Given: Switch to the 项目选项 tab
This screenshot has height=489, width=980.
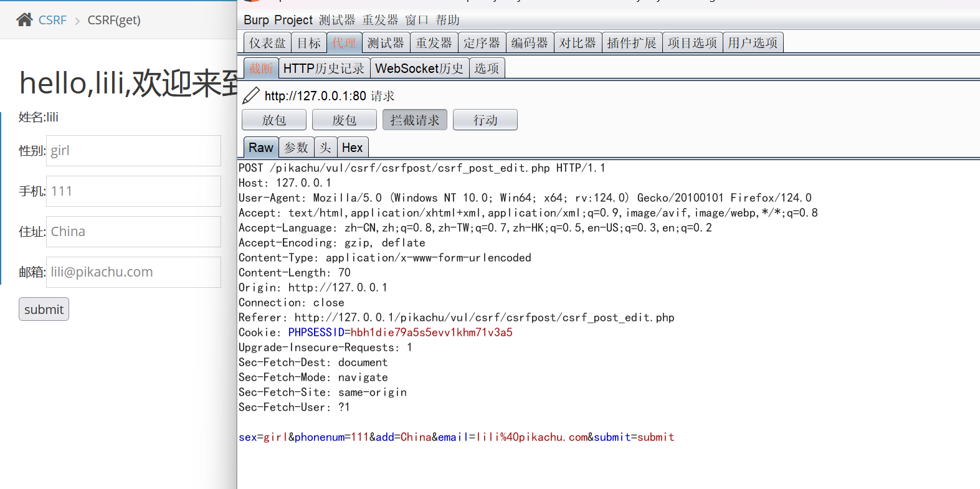Looking at the screenshot, I should (693, 43).
